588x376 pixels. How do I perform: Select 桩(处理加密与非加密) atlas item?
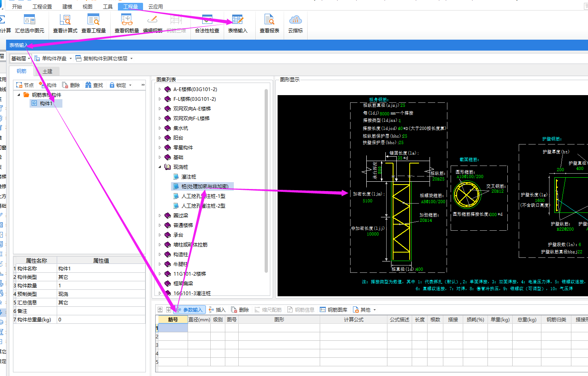[x=205, y=186]
